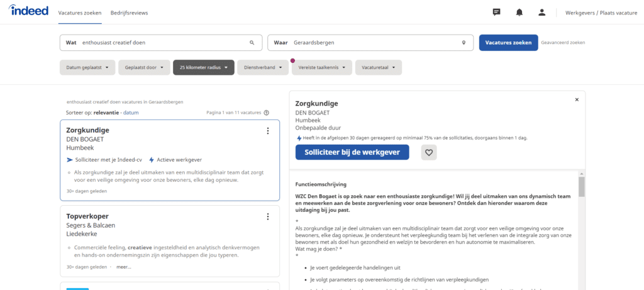Viewport: 644px width, 290px height.
Task: Click the blue Vacatures zoeken button
Action: (x=508, y=43)
